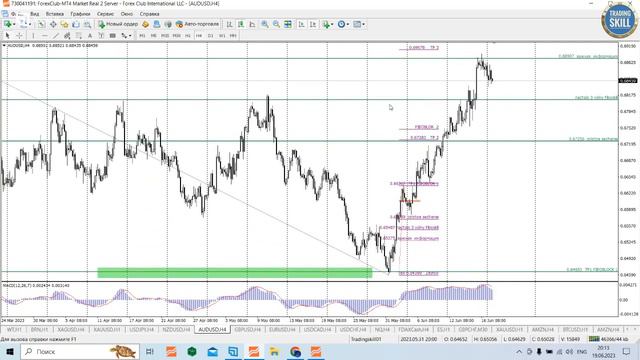Image resolution: width=640 pixels, height=360 pixels.
Task: Click the Поиск taskbar search box
Action: click(x=80, y=351)
